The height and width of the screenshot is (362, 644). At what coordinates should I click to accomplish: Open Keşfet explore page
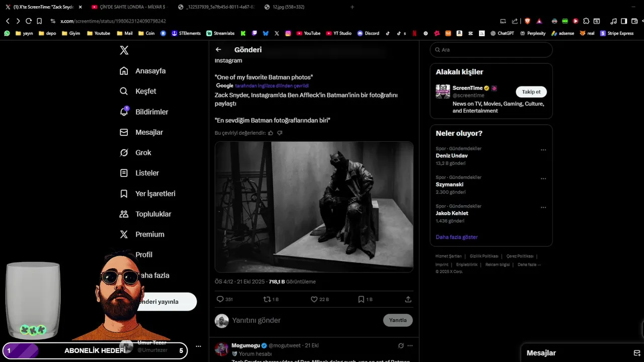[x=138, y=91]
